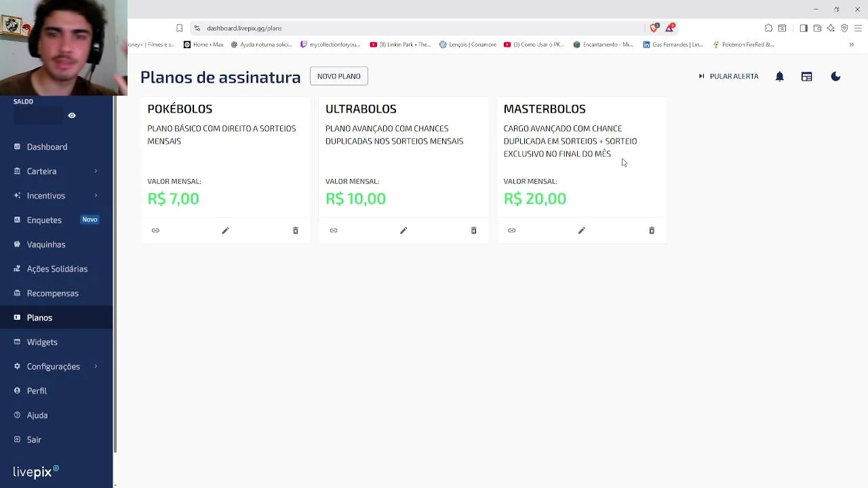Open the calendar icon in header
The height and width of the screenshot is (488, 868).
pos(806,77)
